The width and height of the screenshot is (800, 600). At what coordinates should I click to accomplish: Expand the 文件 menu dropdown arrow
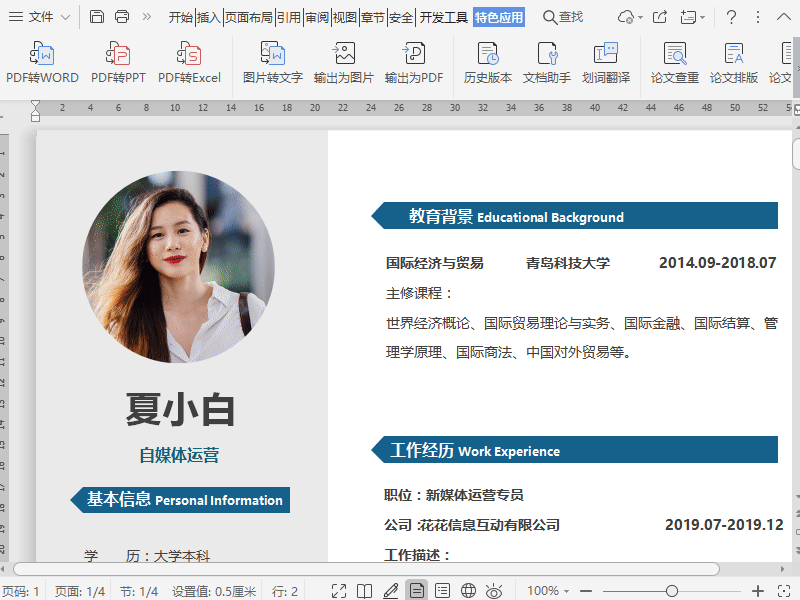pos(65,17)
